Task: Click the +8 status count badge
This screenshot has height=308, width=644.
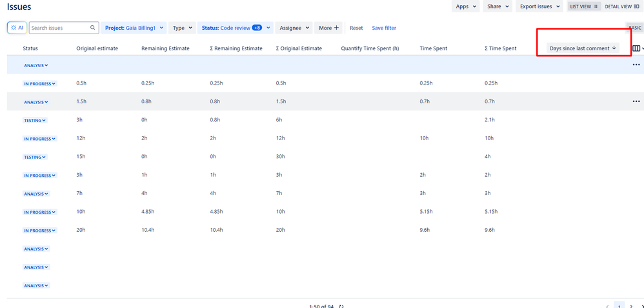Action: 257,28
